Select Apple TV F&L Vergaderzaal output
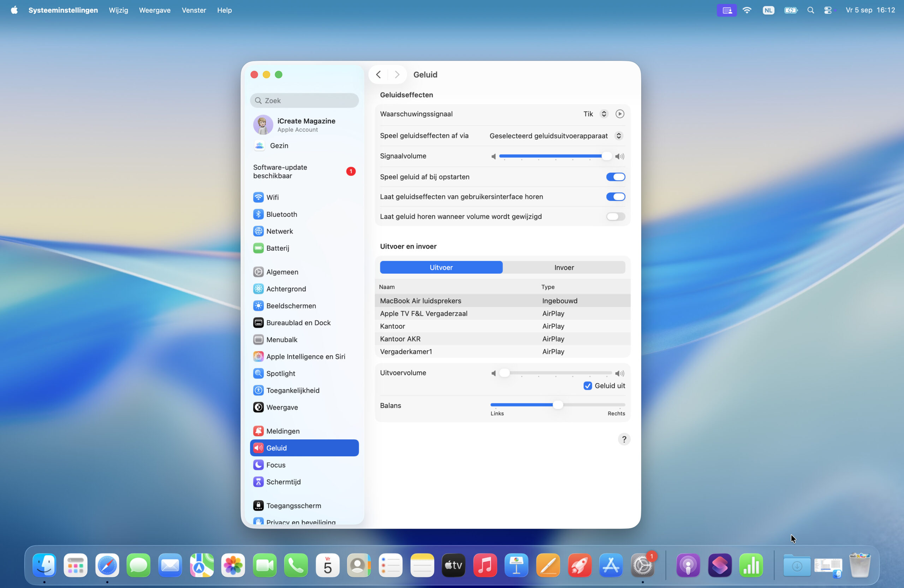 pos(423,313)
